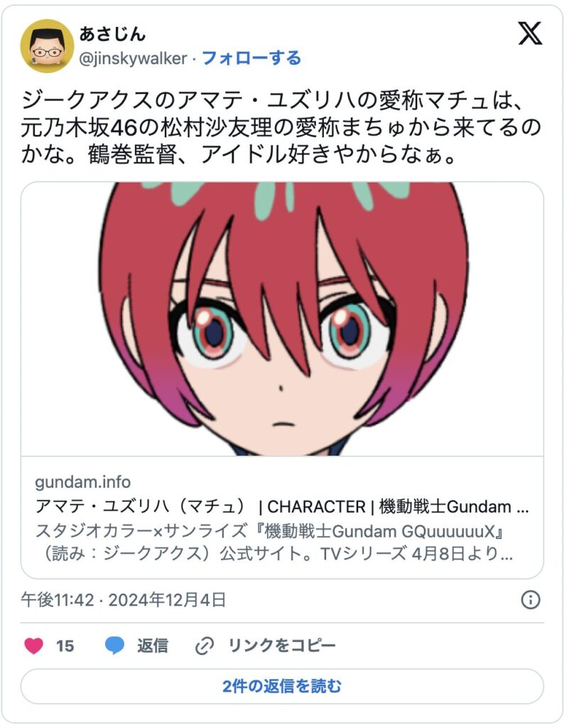Click リンクをコピー copy link
569x728 pixels.
pyautogui.click(x=282, y=646)
